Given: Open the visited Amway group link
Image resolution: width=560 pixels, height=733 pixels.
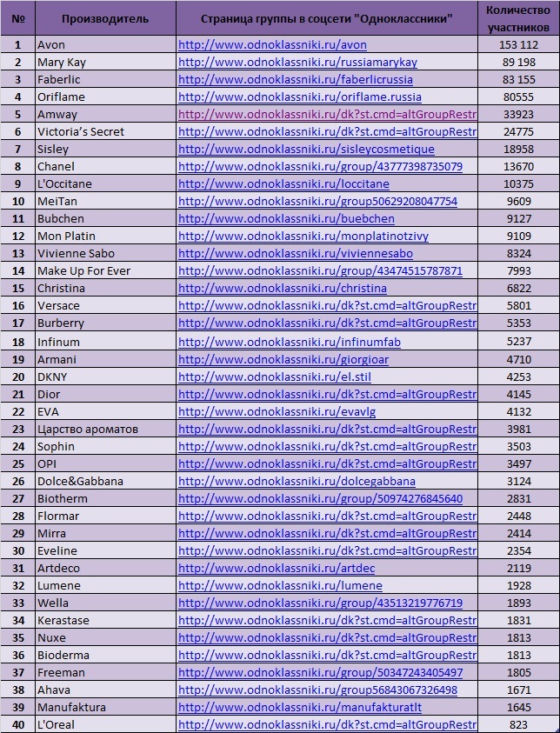Looking at the screenshot, I should pos(327,115).
